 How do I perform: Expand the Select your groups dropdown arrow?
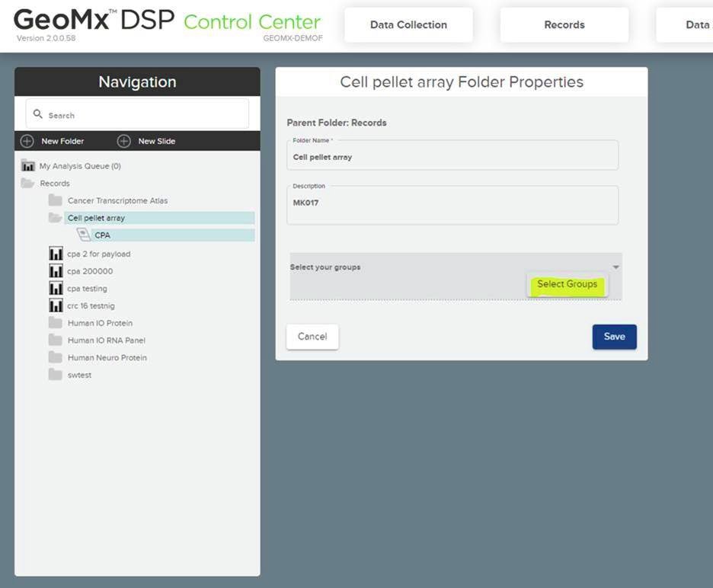tap(615, 267)
